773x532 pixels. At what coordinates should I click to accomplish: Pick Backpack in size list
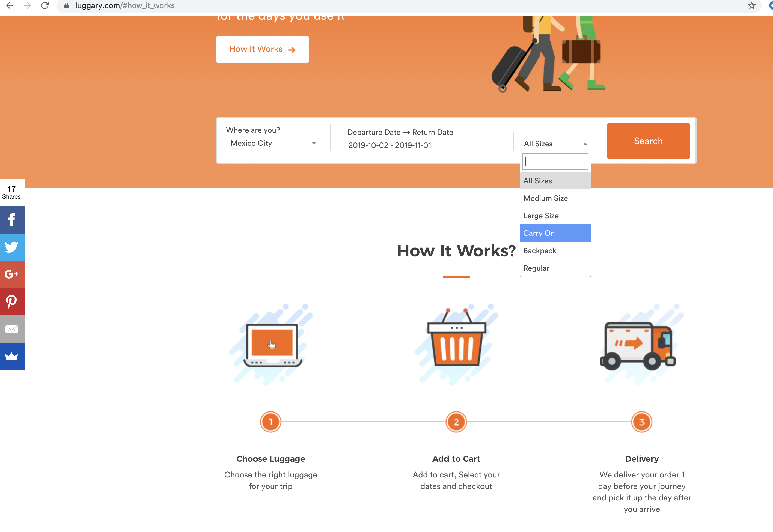point(555,251)
